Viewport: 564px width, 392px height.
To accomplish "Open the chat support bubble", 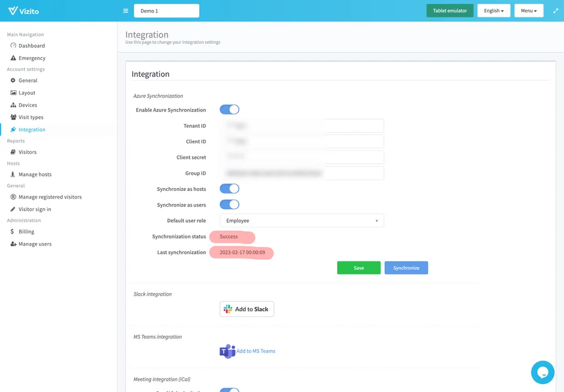I will 542,372.
